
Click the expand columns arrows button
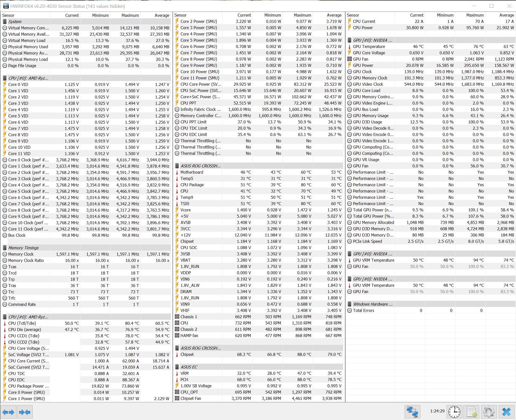(8, 412)
